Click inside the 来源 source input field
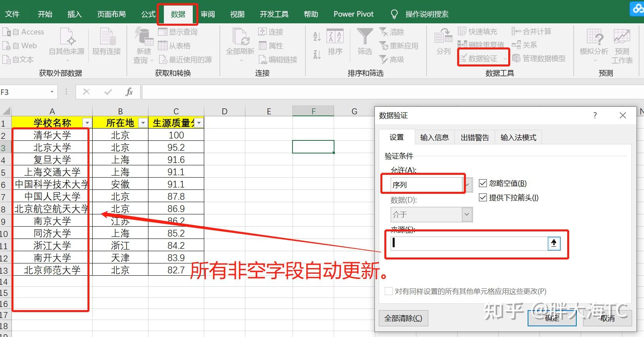 point(469,243)
